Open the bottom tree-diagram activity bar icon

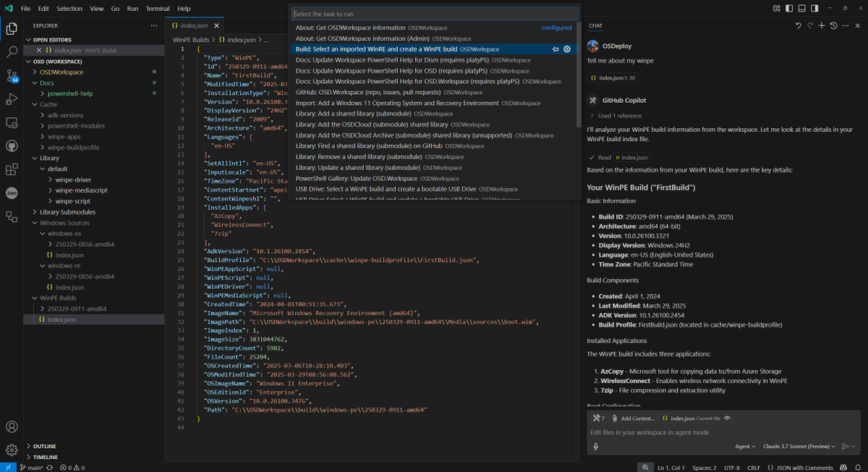(x=12, y=216)
